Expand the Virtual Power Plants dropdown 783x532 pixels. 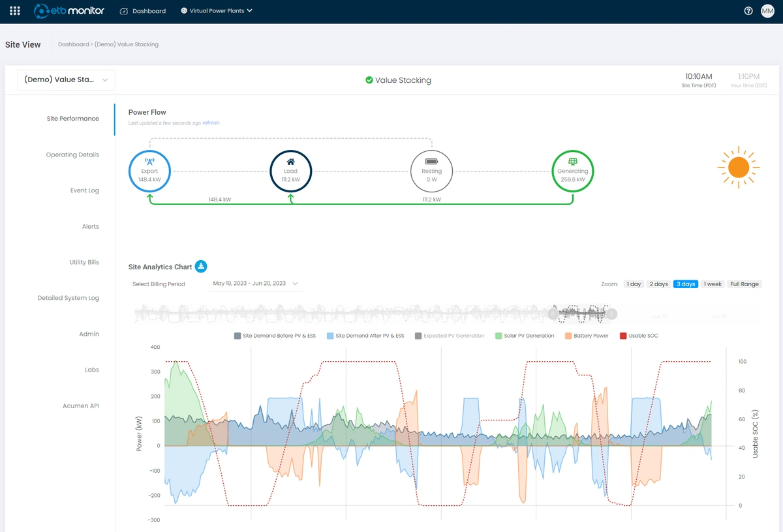coord(217,11)
